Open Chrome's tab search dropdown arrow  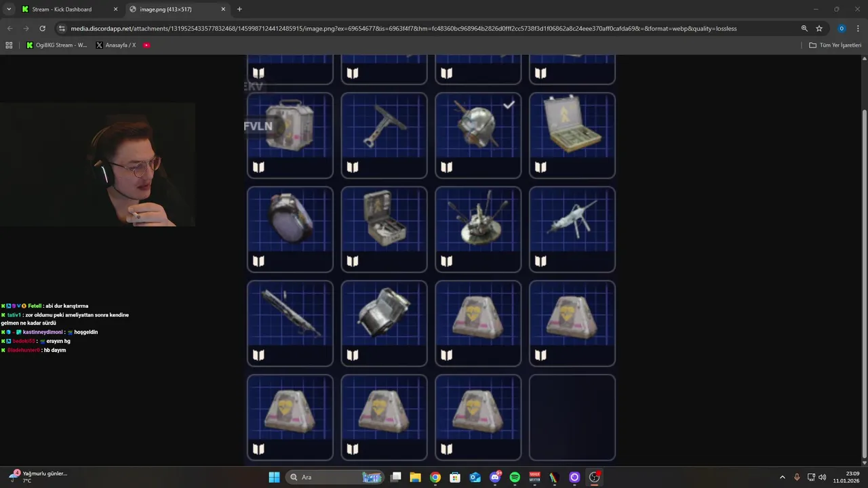coord(9,9)
